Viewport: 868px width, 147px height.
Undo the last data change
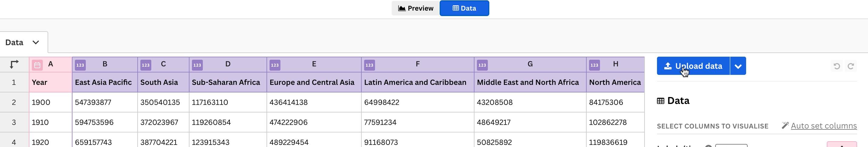pyautogui.click(x=836, y=66)
